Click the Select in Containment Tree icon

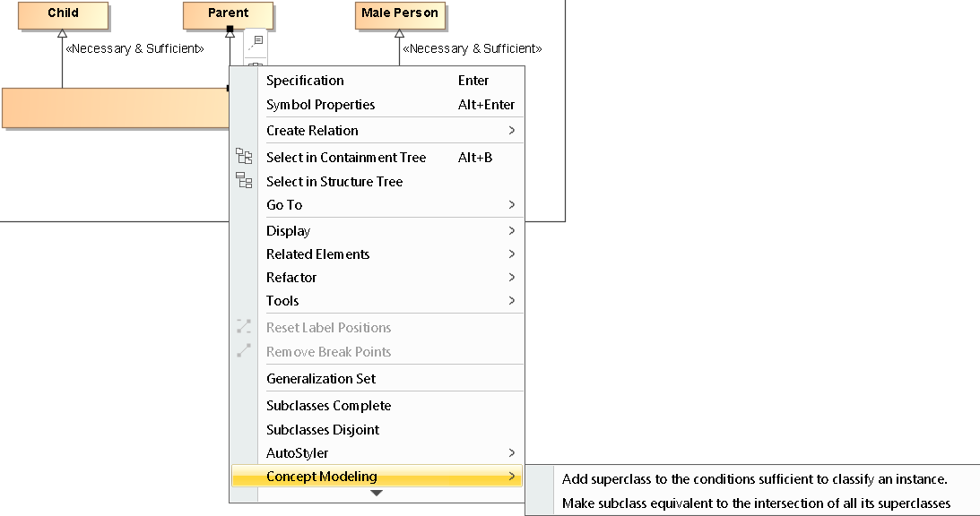[244, 157]
